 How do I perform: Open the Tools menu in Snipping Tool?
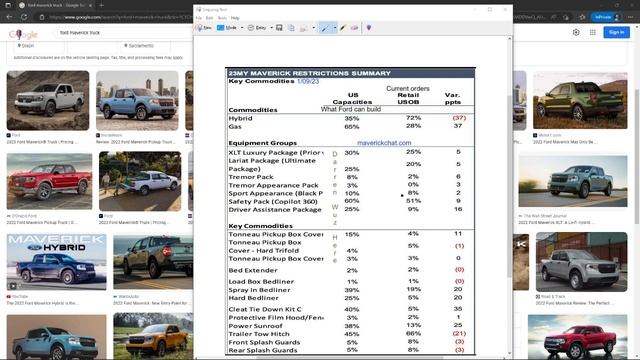tap(222, 18)
